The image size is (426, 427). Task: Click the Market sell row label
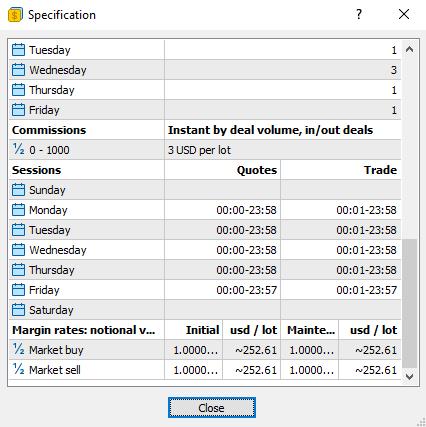point(55,370)
